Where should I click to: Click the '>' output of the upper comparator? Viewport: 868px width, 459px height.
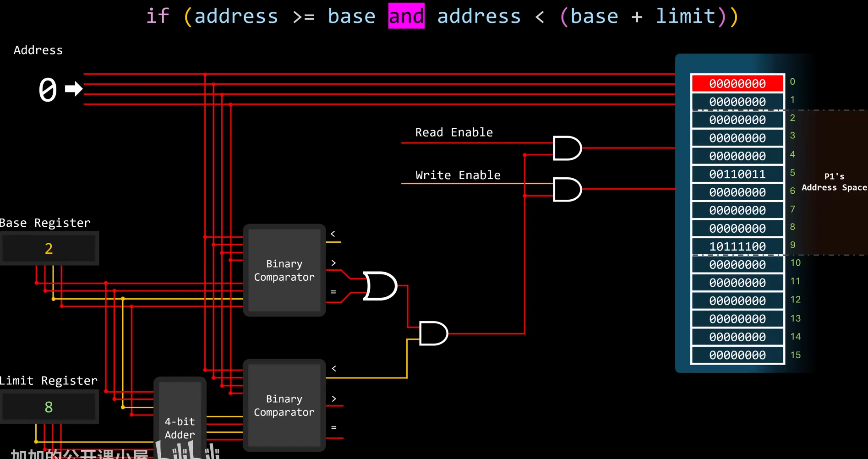tap(333, 263)
